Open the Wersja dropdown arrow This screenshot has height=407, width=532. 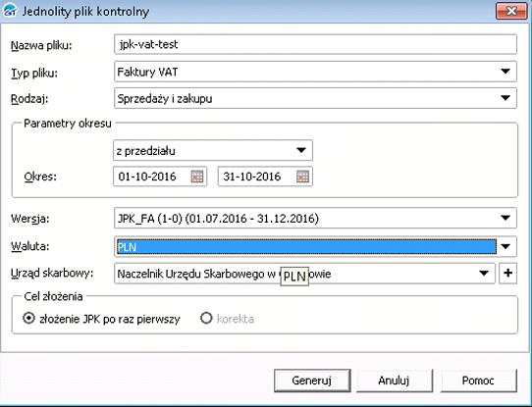pyautogui.click(x=505, y=218)
